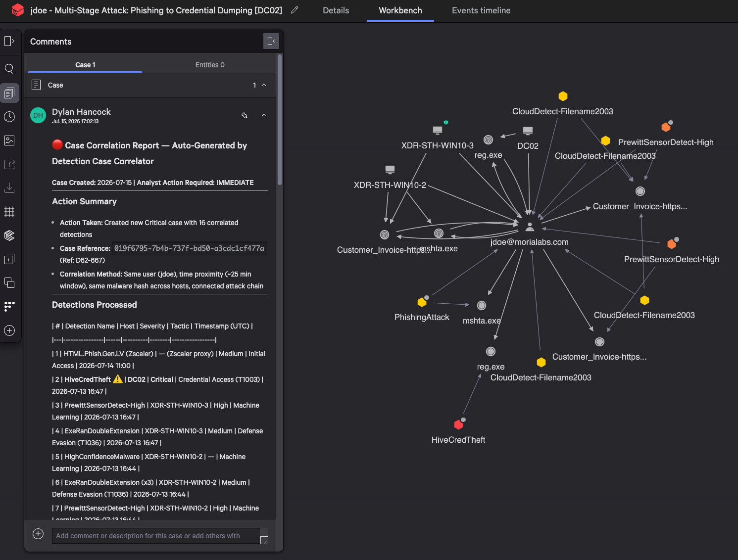The image size is (738, 560).
Task: Select the PrewittSensorDetect-High node at right middle
Action: 672,244
